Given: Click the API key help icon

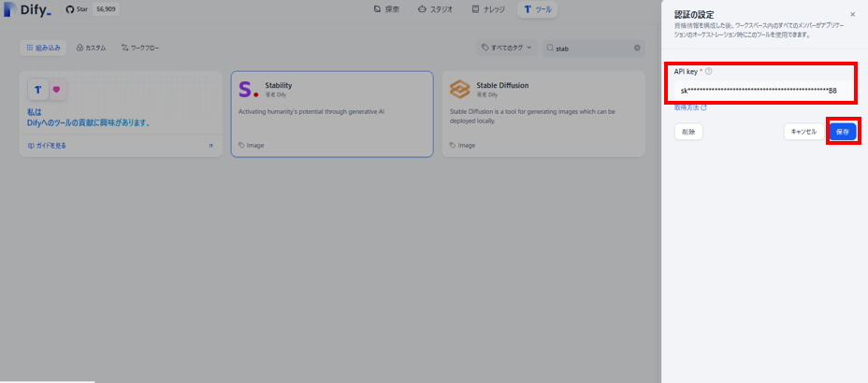Looking at the screenshot, I should (709, 71).
